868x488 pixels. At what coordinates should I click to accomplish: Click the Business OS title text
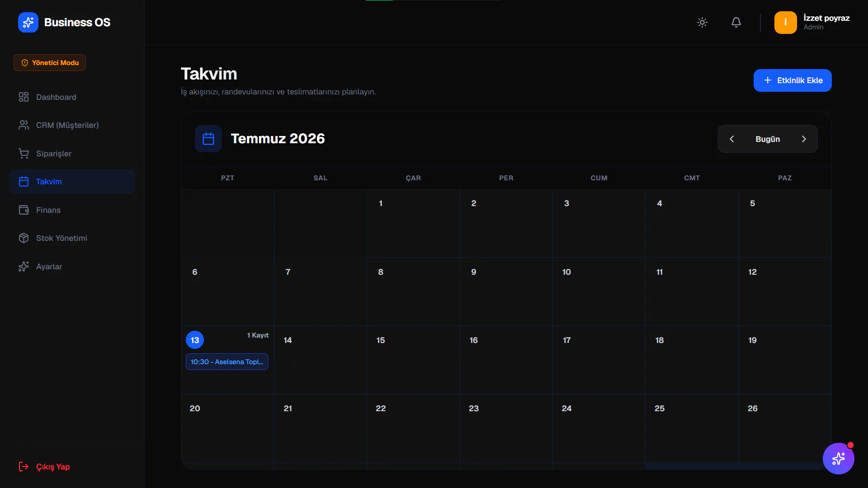(77, 22)
